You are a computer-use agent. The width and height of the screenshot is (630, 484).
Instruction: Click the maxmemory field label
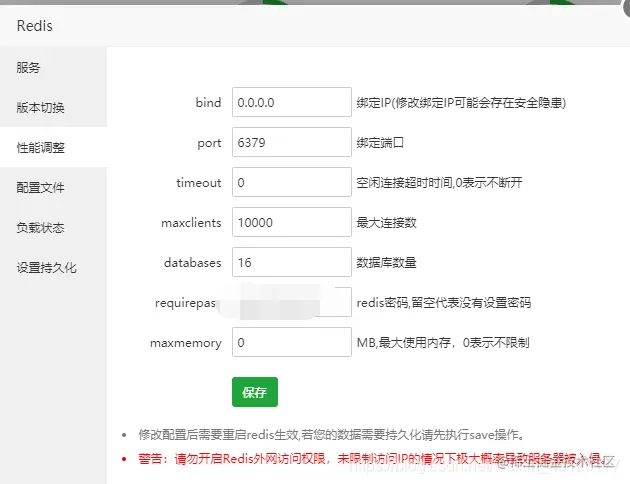click(186, 343)
